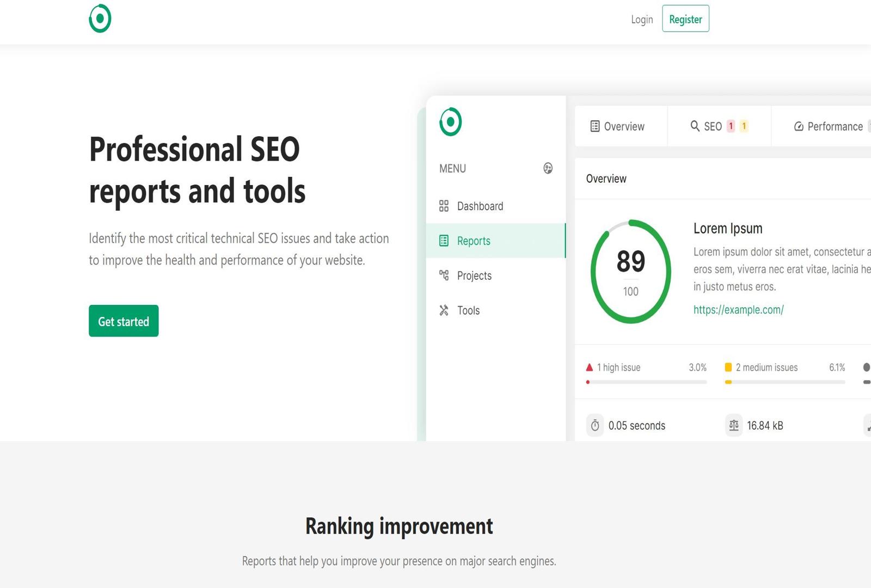This screenshot has height=588, width=871.
Task: Click the scale icon beside 16.84 kB
Action: pos(733,425)
